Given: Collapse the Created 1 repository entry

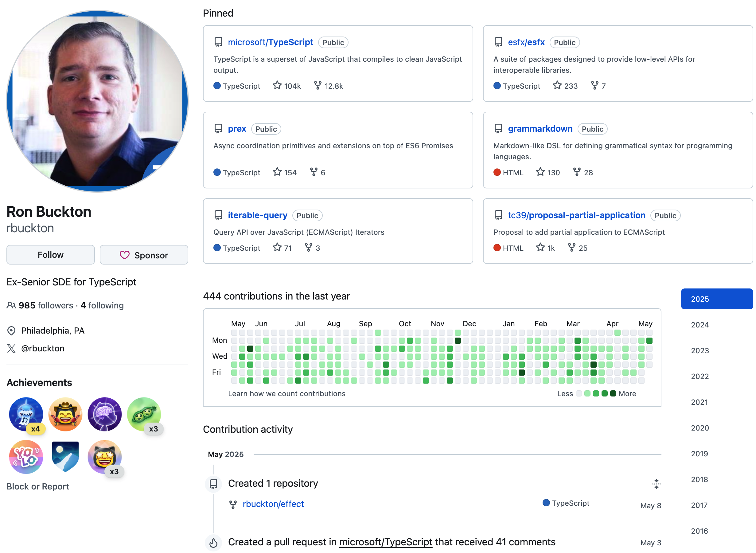Looking at the screenshot, I should pyautogui.click(x=656, y=484).
